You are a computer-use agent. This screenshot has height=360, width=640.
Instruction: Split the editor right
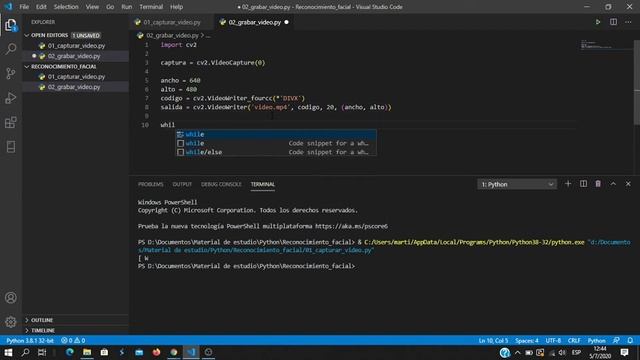613,22
